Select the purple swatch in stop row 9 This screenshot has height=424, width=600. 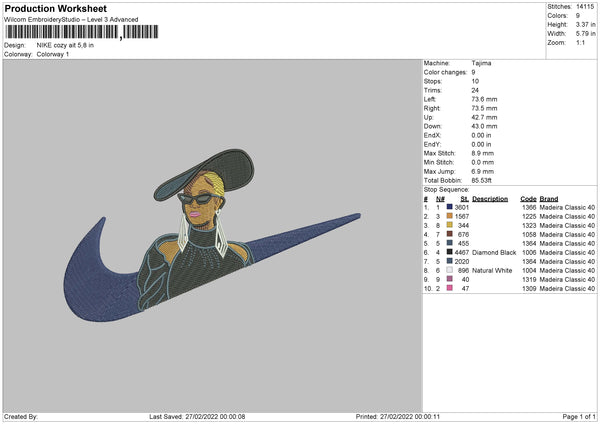point(449,279)
